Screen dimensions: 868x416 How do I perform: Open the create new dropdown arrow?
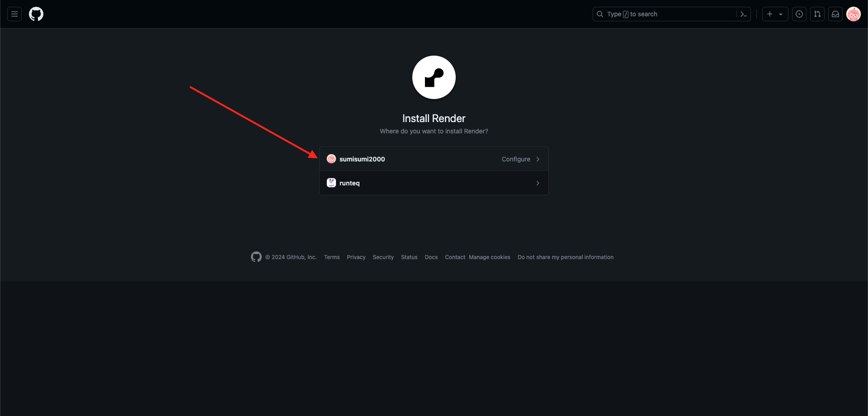(x=782, y=14)
